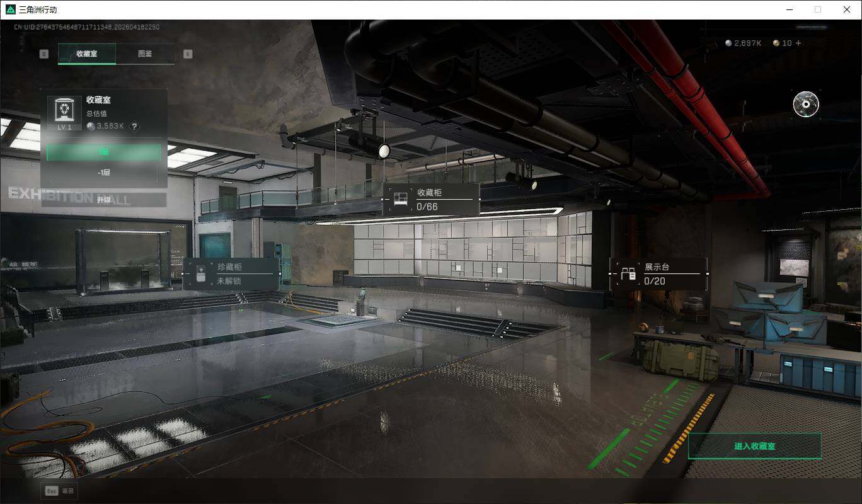Click the 升级 upgrade button
This screenshot has height=504, width=862.
tap(104, 200)
